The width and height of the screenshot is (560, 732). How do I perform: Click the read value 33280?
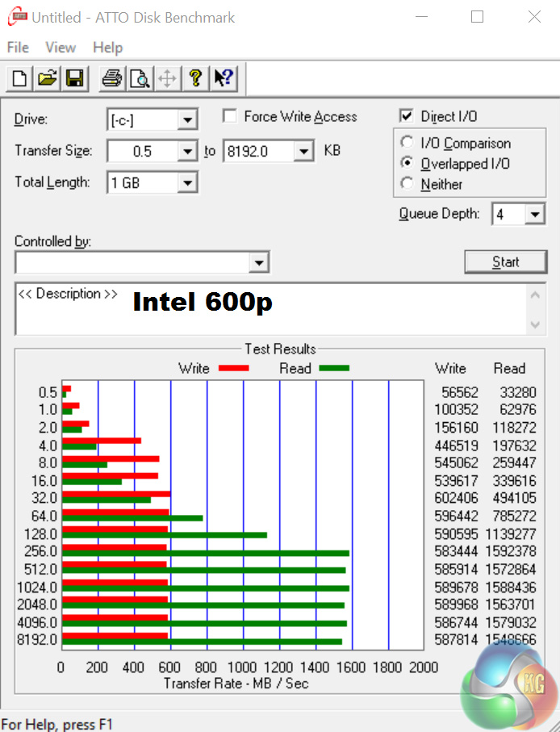click(518, 392)
